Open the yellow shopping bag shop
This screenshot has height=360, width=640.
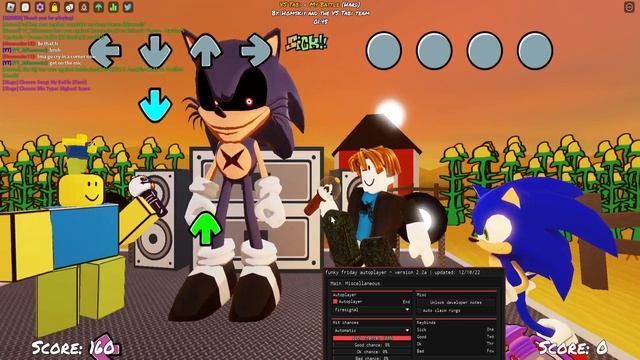(54, 7)
